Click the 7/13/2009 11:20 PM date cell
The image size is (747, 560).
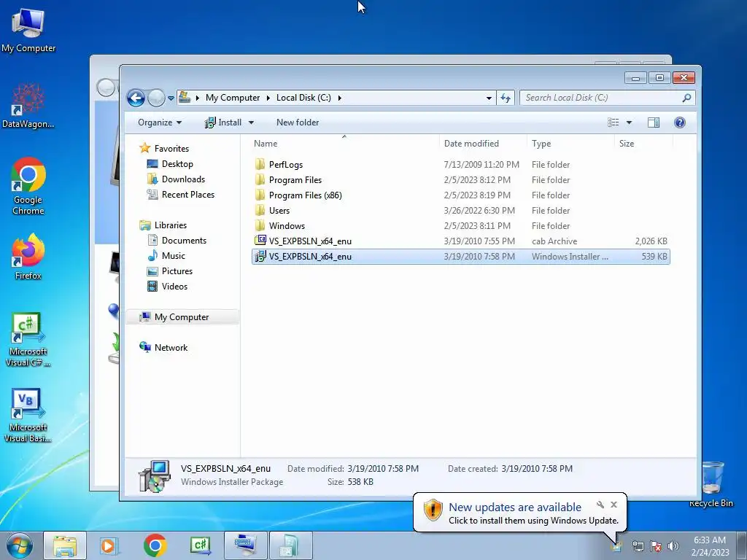[481, 165]
